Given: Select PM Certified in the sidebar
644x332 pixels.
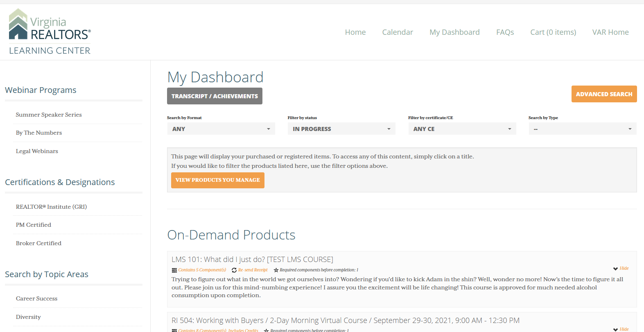Looking at the screenshot, I should [x=34, y=225].
